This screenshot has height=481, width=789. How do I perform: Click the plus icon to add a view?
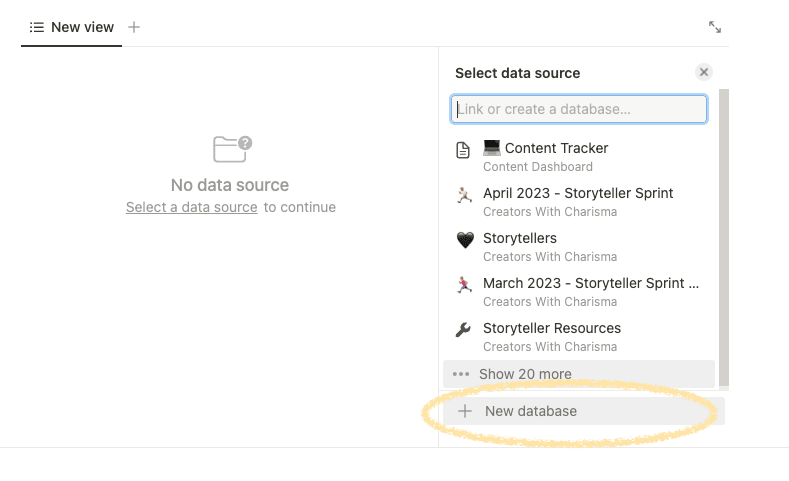tap(134, 27)
